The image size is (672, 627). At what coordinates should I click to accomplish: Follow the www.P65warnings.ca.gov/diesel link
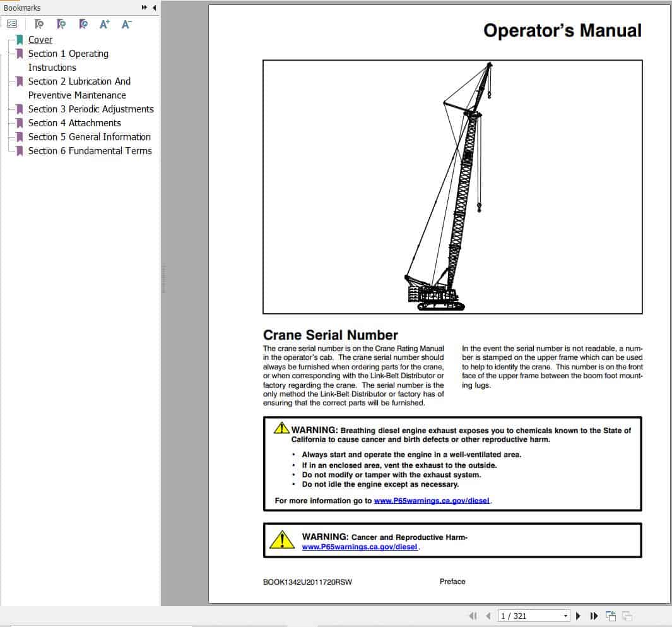tap(432, 500)
